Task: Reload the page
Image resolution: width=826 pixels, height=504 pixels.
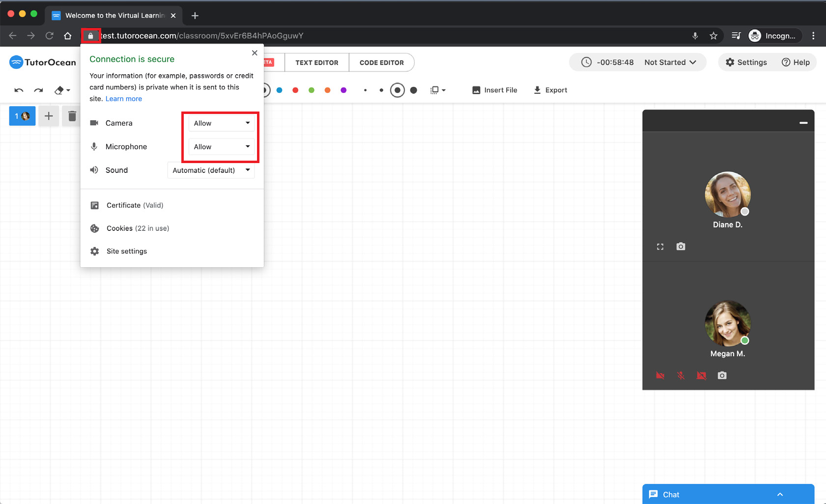Action: click(49, 35)
